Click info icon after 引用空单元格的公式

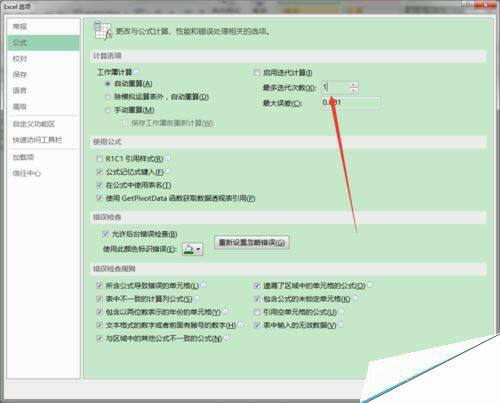(x=341, y=311)
